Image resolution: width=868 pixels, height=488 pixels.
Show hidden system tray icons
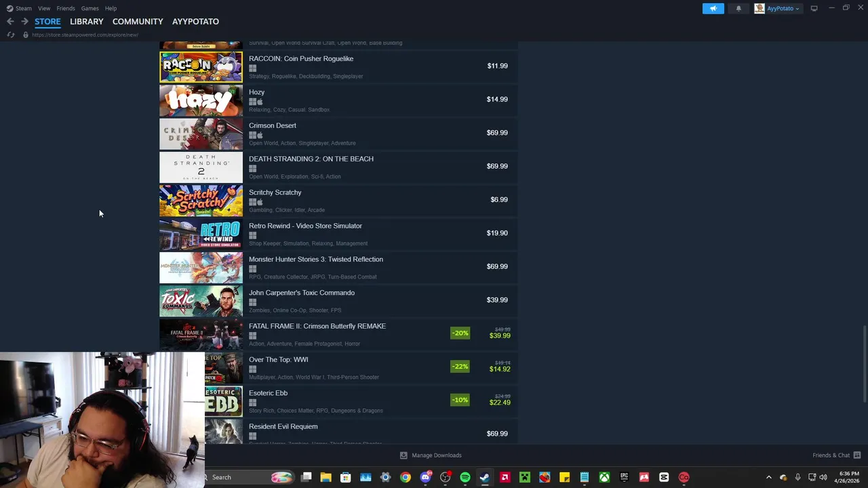(x=768, y=477)
